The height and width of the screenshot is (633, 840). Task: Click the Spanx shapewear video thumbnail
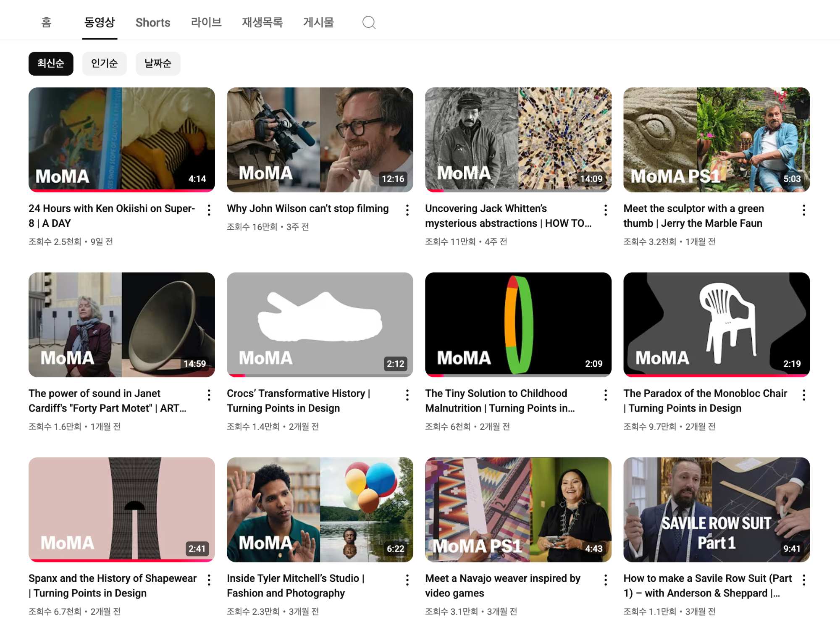pyautogui.click(x=122, y=510)
